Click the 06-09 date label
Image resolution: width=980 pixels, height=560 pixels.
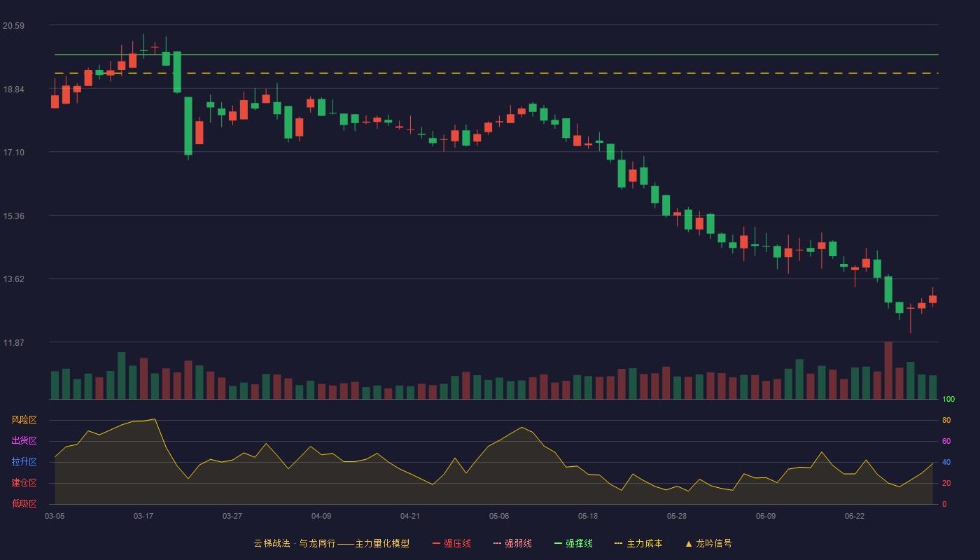(x=766, y=516)
